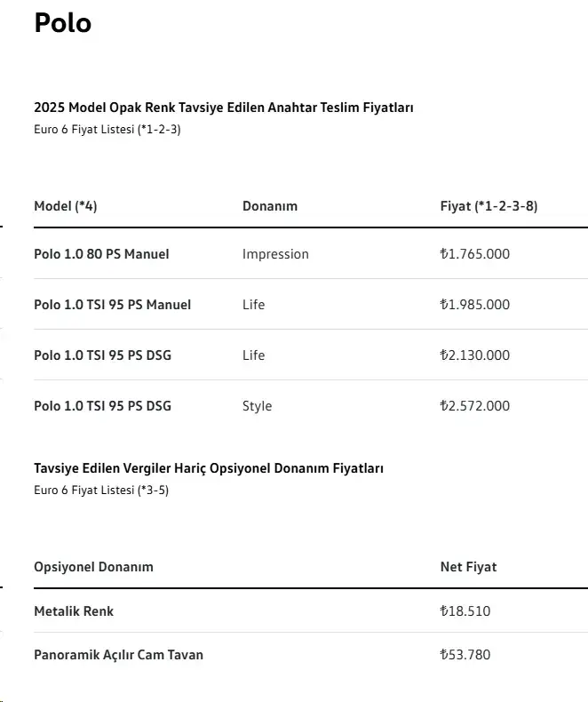Select Panoramik Açılır Cam Tavan row
The image size is (588, 702).
click(x=311, y=655)
